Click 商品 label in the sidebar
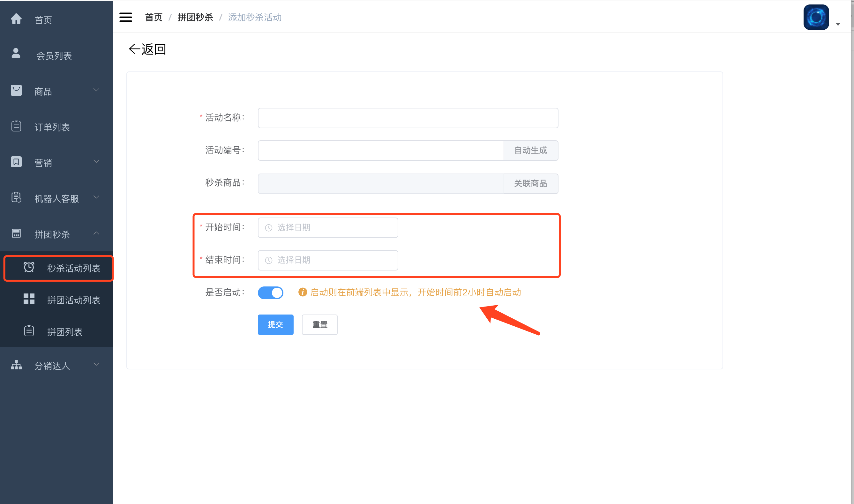 [x=43, y=91]
